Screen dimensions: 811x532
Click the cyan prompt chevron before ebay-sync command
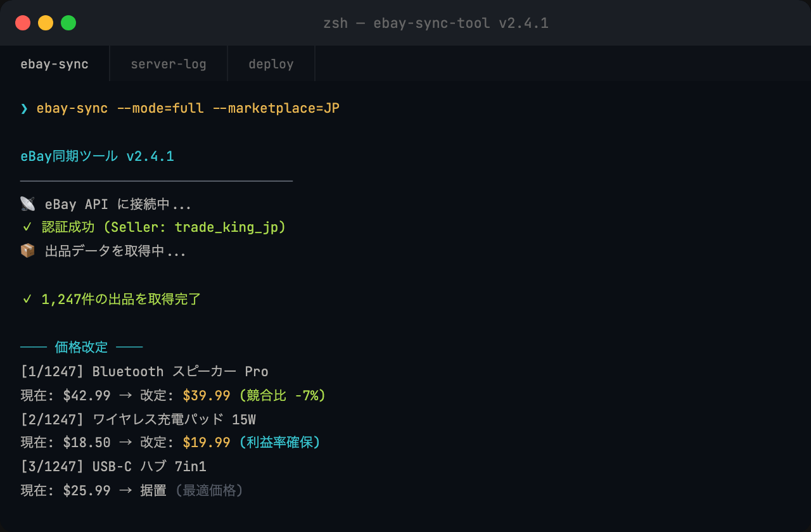[24, 108]
